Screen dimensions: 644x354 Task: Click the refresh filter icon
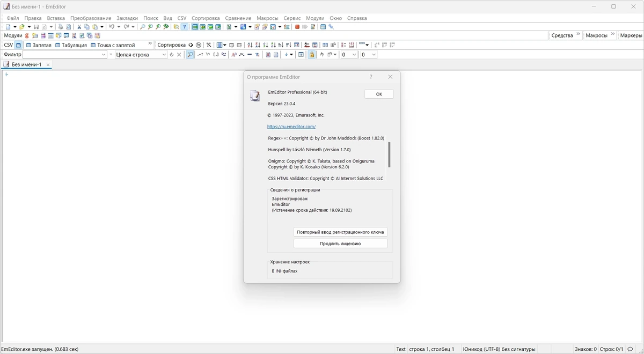point(172,55)
